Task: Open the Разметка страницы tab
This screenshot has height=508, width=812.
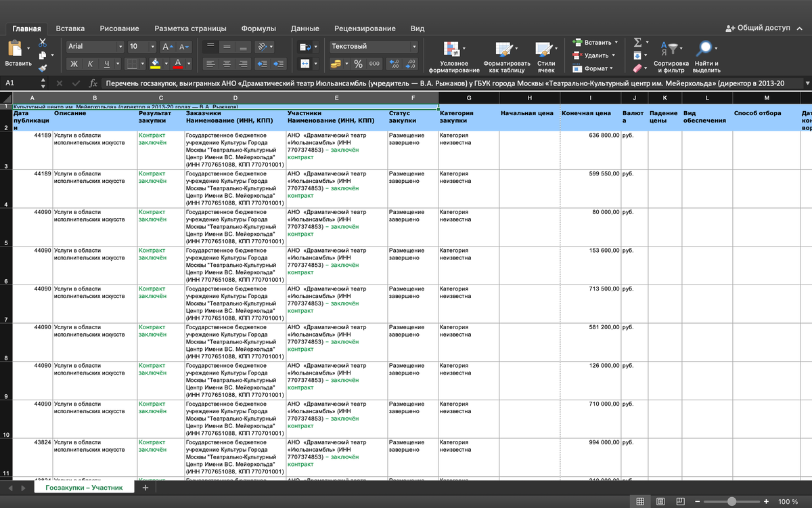Action: [x=190, y=28]
